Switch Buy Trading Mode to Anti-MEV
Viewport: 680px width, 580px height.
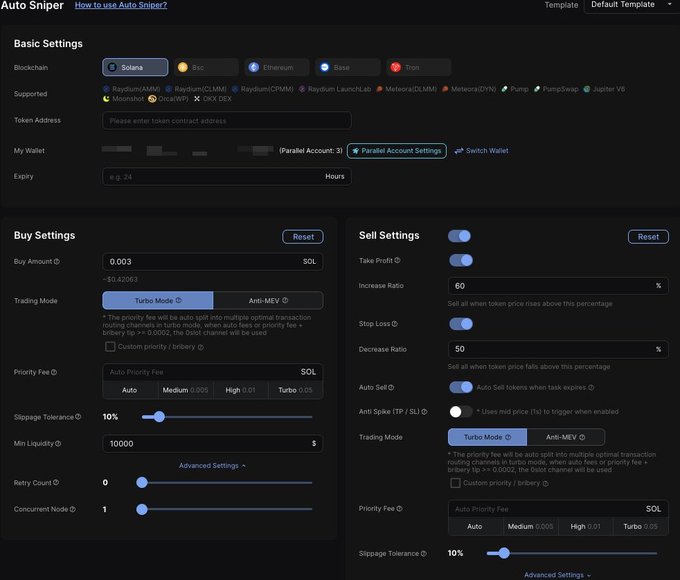(268, 300)
